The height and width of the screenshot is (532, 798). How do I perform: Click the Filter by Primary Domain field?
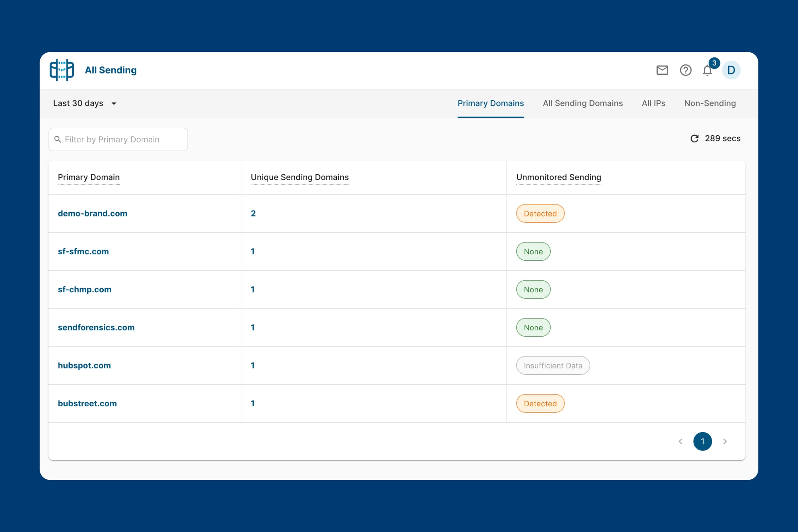coord(118,139)
